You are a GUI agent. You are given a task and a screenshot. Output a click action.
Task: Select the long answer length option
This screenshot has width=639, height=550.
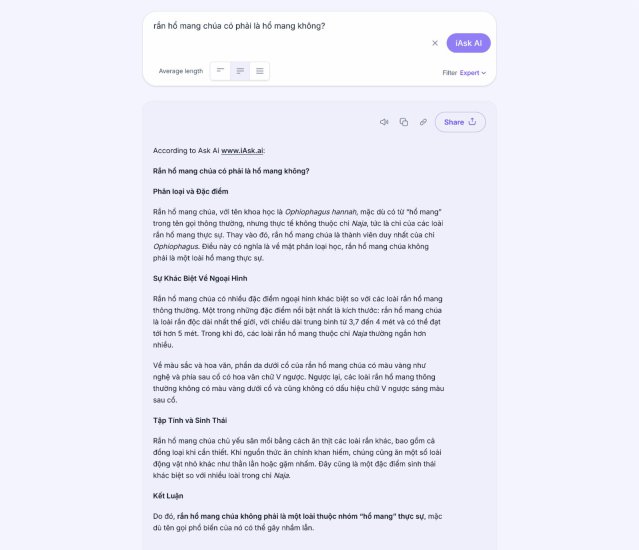click(x=260, y=71)
